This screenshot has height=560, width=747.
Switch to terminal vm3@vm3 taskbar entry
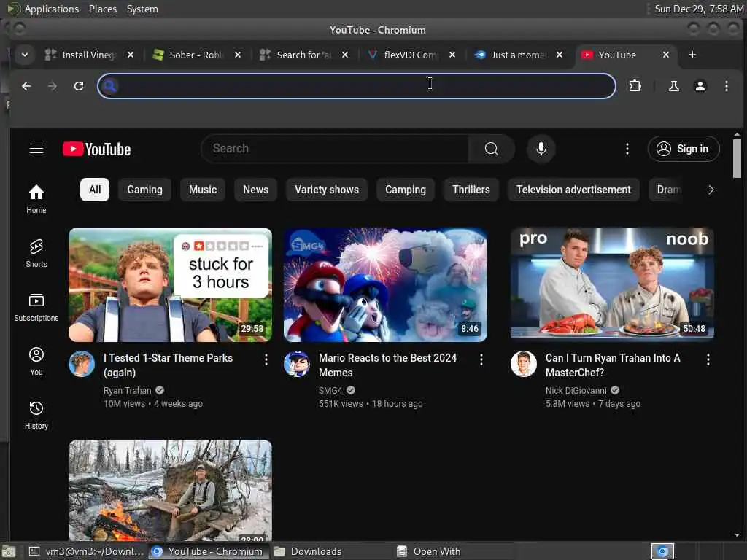(x=86, y=551)
